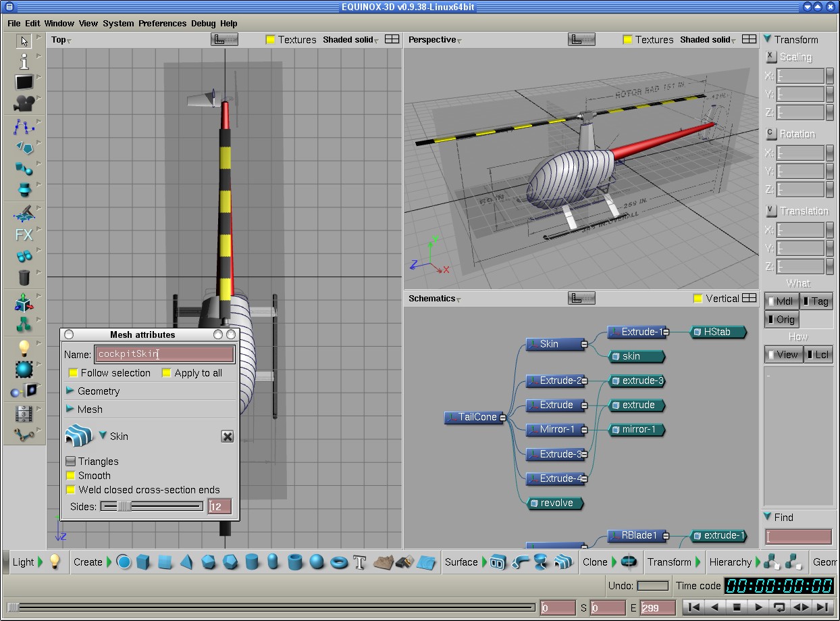Click the light bulb icon in left toolbar
Image resolution: width=840 pixels, height=621 pixels.
click(24, 348)
